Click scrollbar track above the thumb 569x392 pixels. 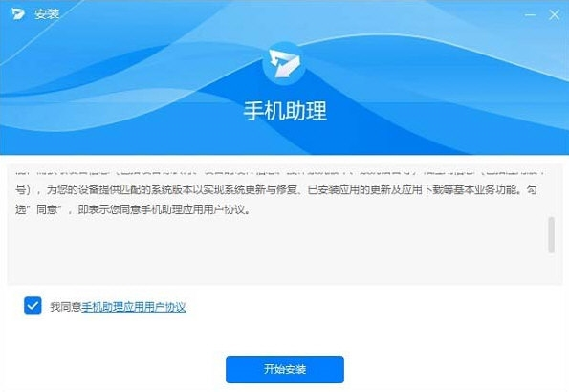[x=551, y=194]
